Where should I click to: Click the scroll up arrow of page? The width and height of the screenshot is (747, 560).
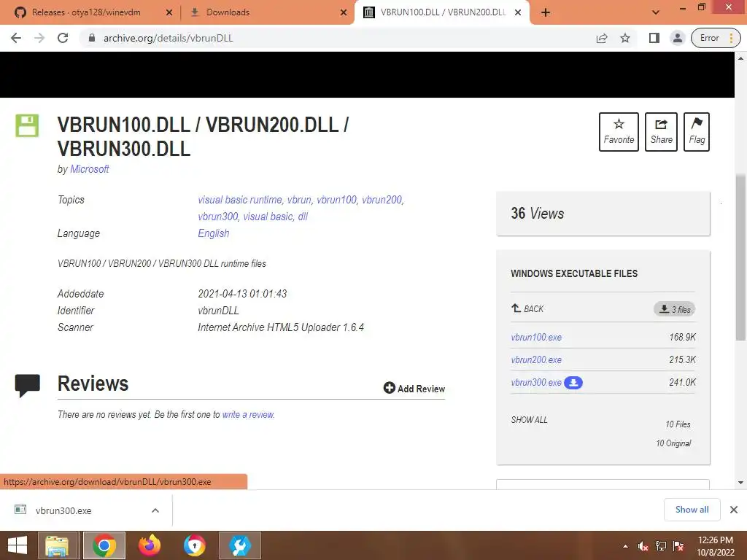click(x=740, y=58)
